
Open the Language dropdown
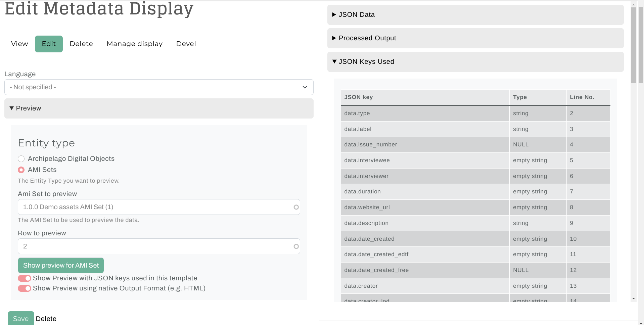[x=159, y=87]
